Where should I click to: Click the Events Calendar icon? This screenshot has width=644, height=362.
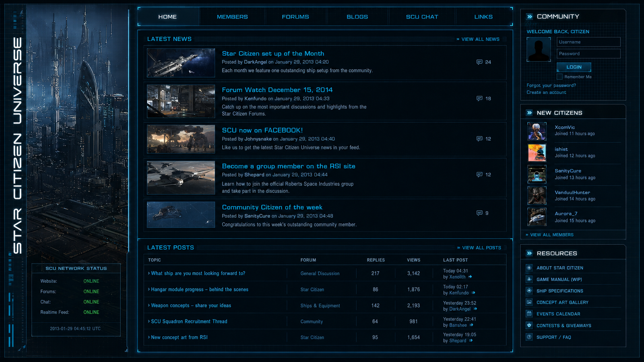[529, 314]
